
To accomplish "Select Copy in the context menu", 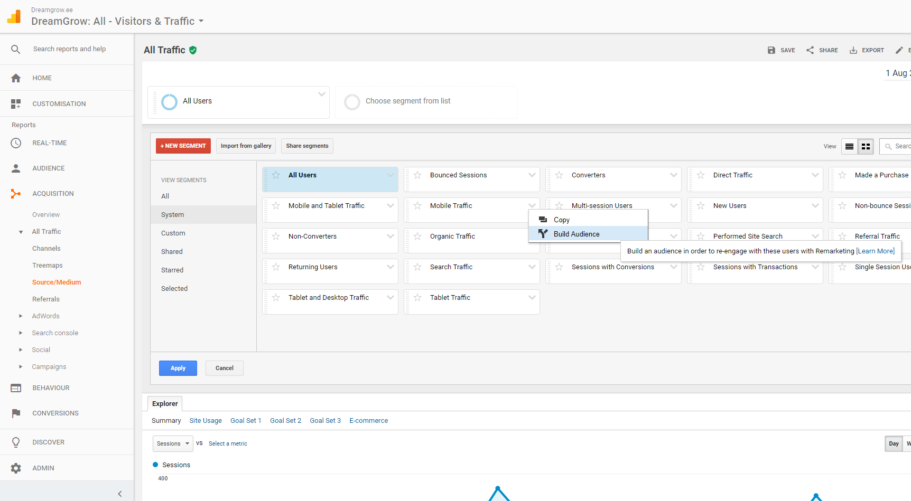I will (x=588, y=220).
